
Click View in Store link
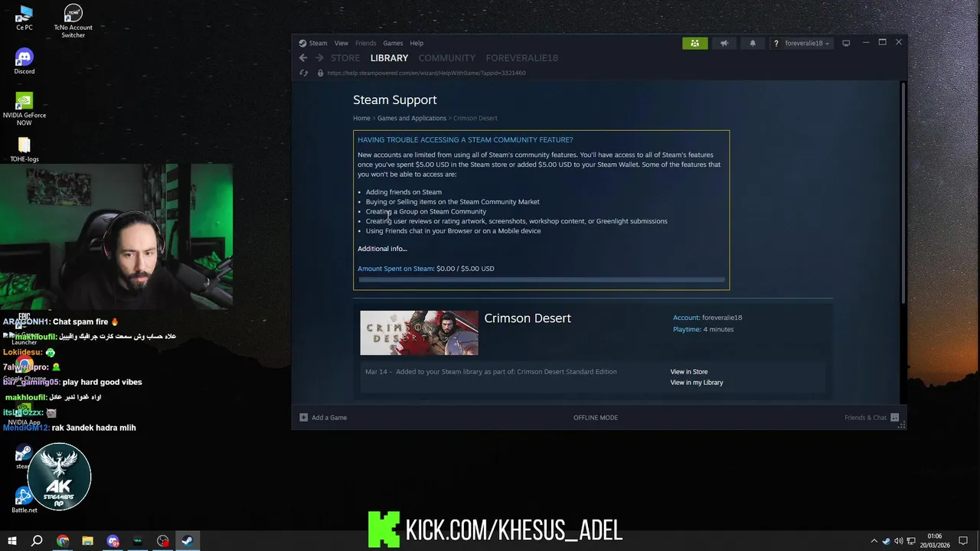click(689, 372)
